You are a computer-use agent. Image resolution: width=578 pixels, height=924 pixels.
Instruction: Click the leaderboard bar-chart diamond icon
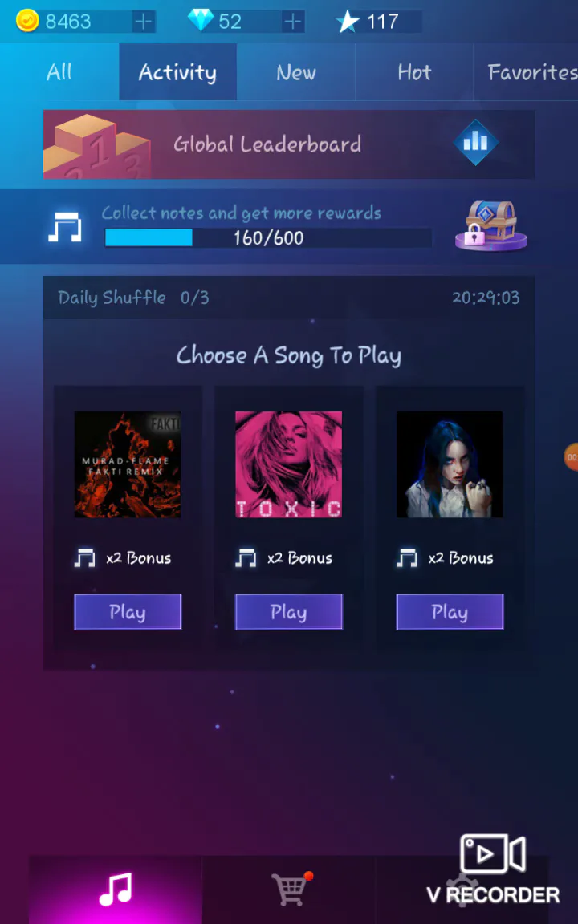(x=475, y=142)
